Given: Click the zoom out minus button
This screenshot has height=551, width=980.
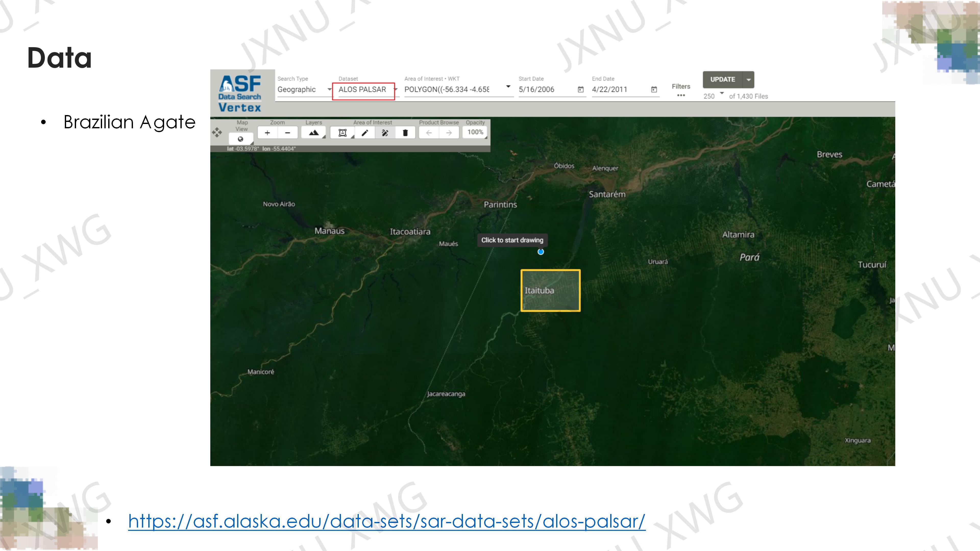Looking at the screenshot, I should [x=288, y=133].
